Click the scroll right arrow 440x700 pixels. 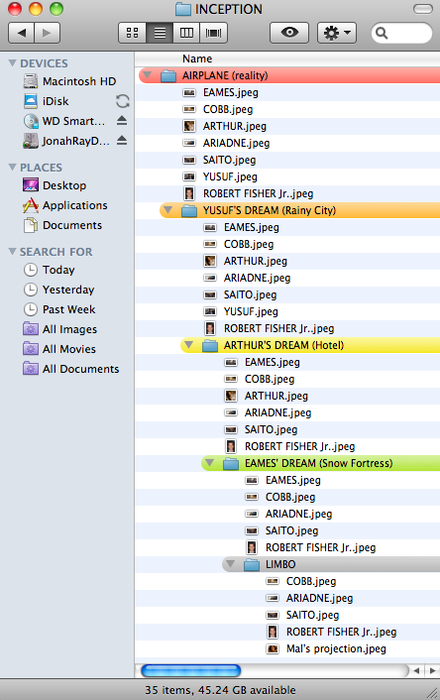click(x=432, y=670)
